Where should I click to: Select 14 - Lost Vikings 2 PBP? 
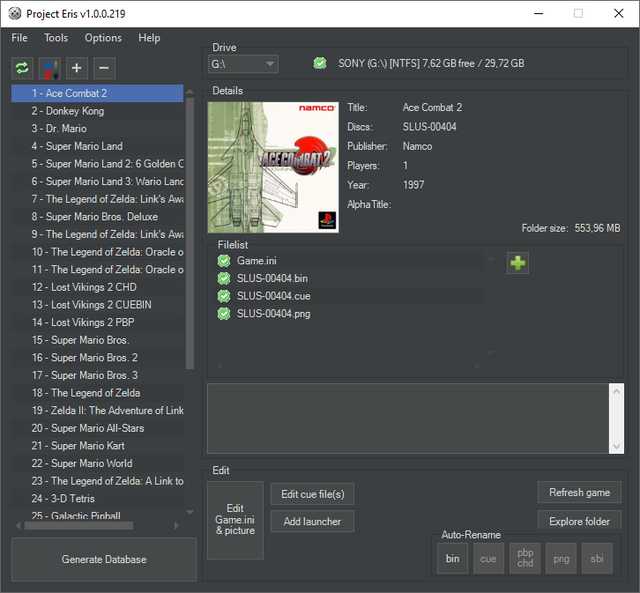tap(98, 322)
